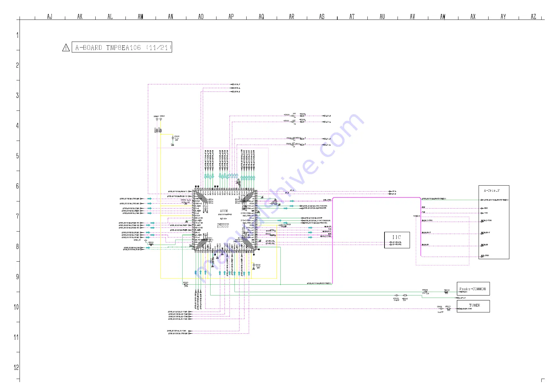Click column grid label AY
Viewport: 555px width, 392px height.
(x=503, y=16)
